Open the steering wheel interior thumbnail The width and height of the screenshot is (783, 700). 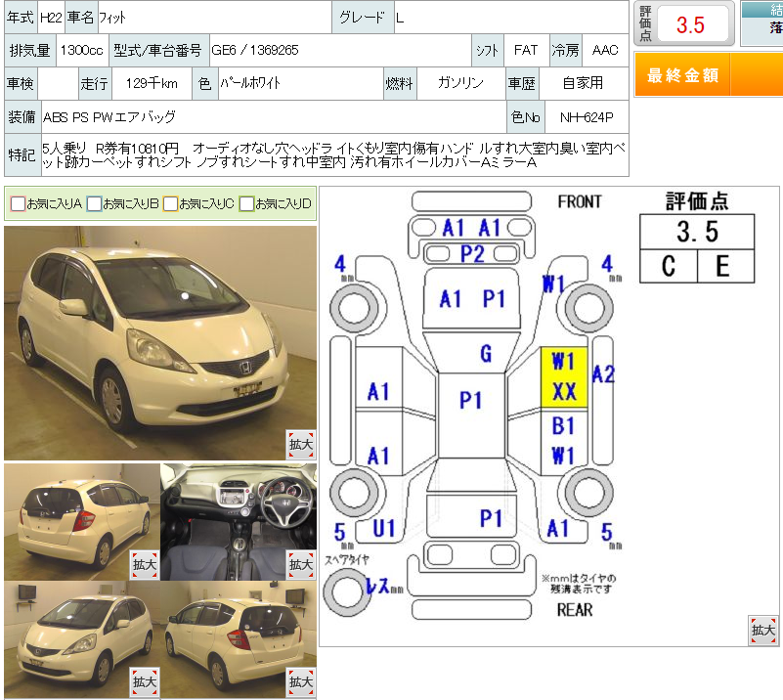(239, 522)
